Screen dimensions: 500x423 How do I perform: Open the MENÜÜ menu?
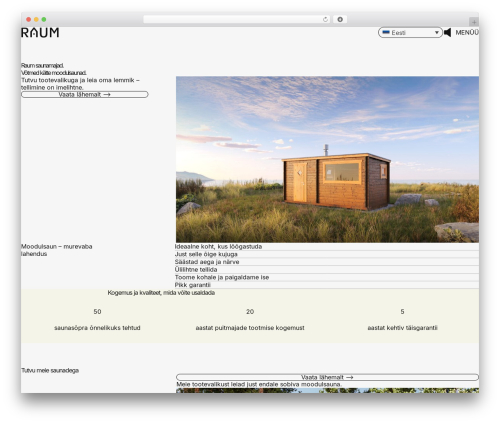[467, 32]
